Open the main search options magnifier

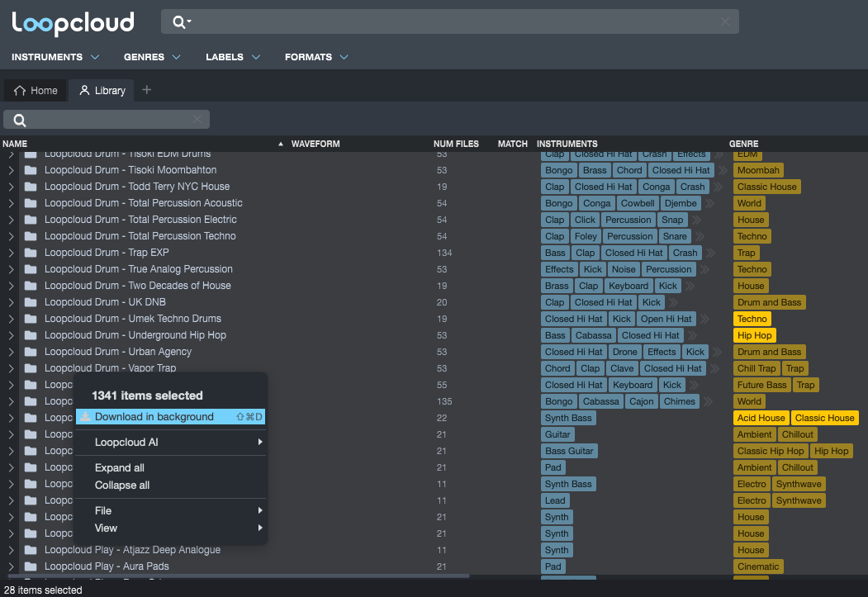pyautogui.click(x=181, y=22)
